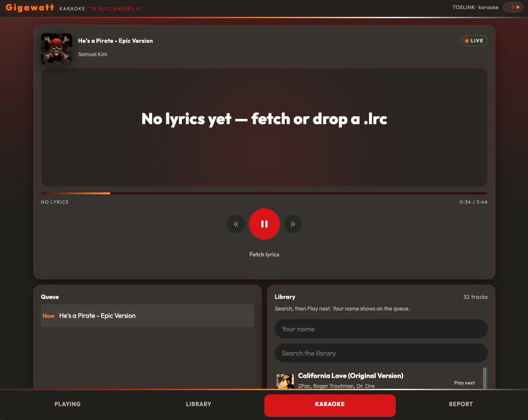Viewport: 528px width, 420px height.
Task: Click the Search the library field
Action: pos(381,353)
